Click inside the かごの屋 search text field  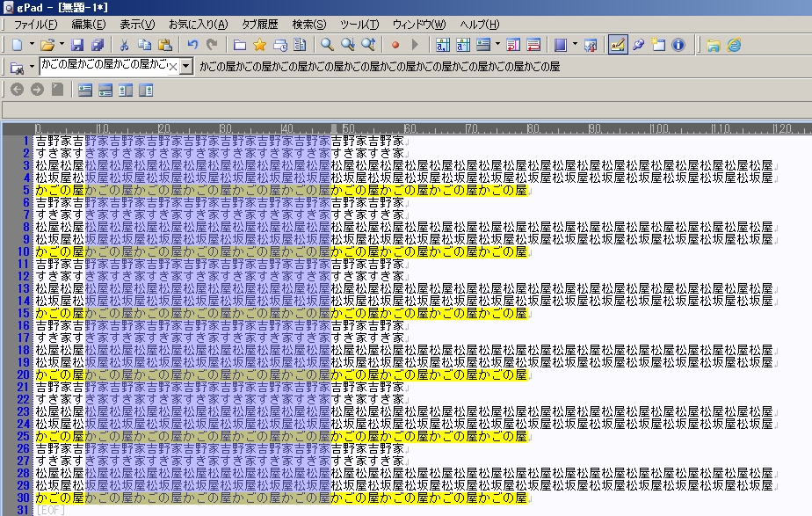tap(105, 66)
